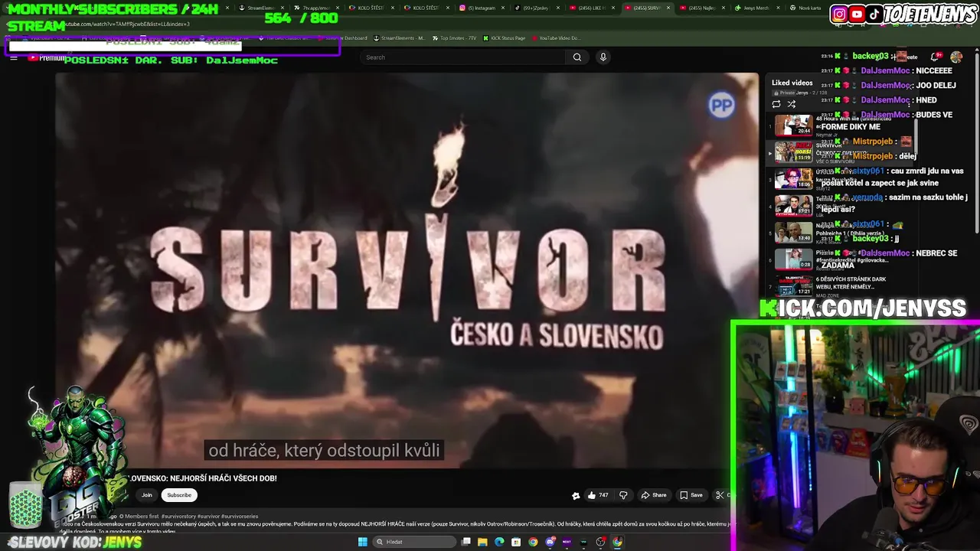The width and height of the screenshot is (980, 551).
Task: Select the Survivor 11:19 playlist thumbnail
Action: 793,152
